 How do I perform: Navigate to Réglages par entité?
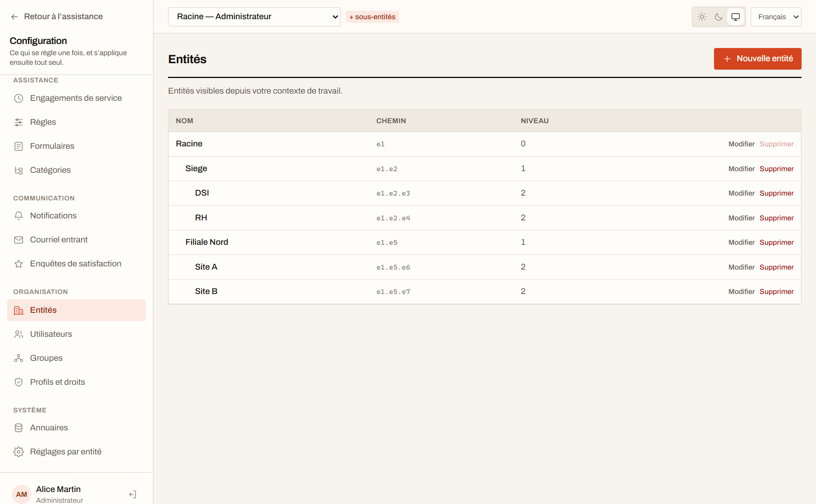[x=76, y=452]
